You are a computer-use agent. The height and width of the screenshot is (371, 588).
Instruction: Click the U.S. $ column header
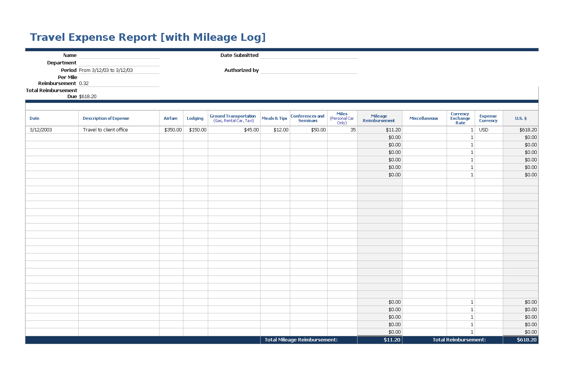tap(521, 118)
